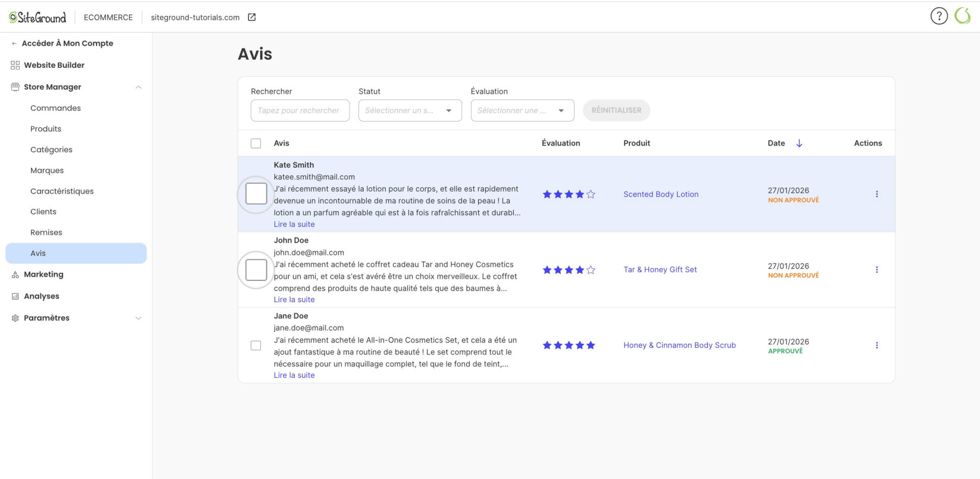Click the SiteGround logo

pyautogui.click(x=38, y=17)
